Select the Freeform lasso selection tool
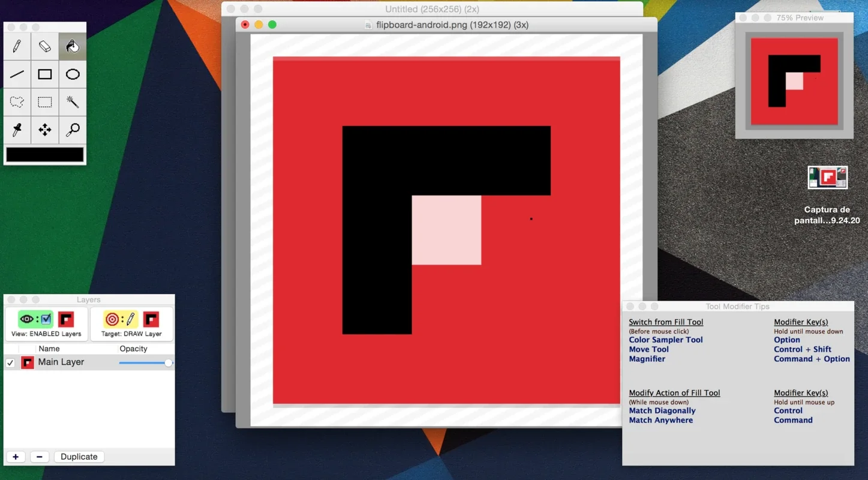868x480 pixels. click(x=17, y=102)
